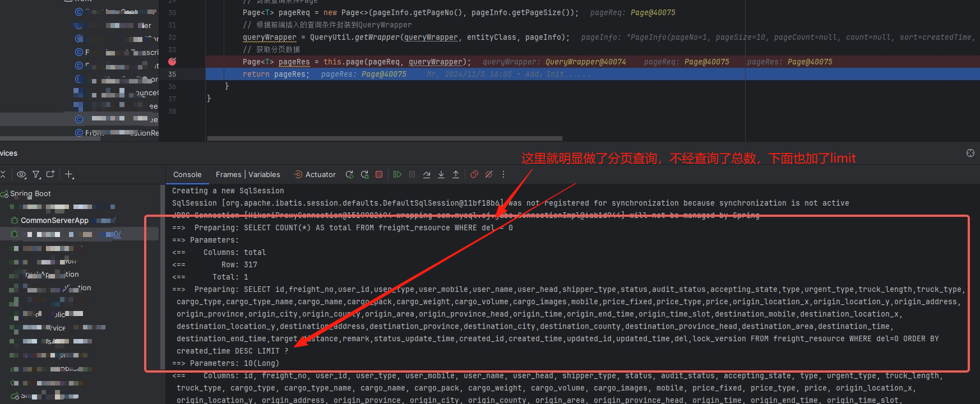Click the 'Columns: total' console line
The image size is (980, 404).
(x=235, y=252)
